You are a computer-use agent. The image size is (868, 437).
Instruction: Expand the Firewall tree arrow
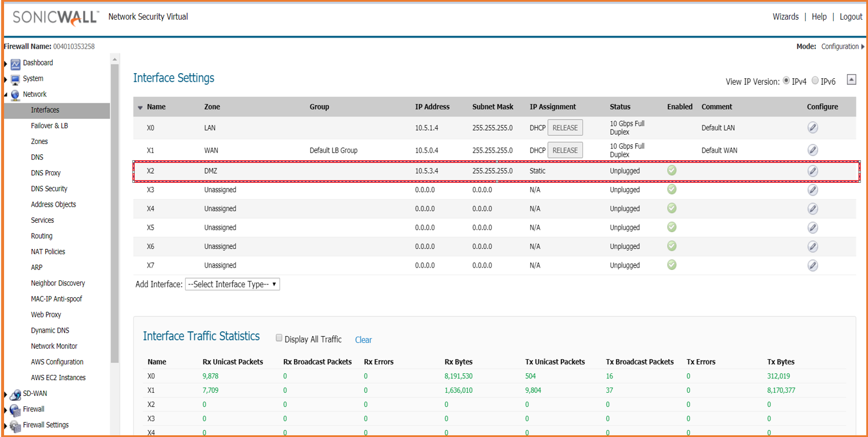pos(6,410)
